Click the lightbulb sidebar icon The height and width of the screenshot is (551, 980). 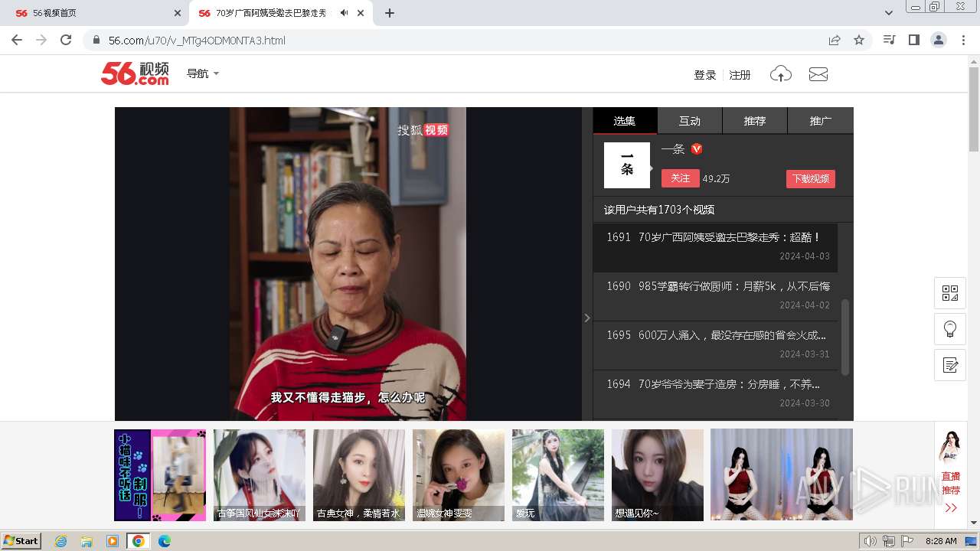pos(950,329)
